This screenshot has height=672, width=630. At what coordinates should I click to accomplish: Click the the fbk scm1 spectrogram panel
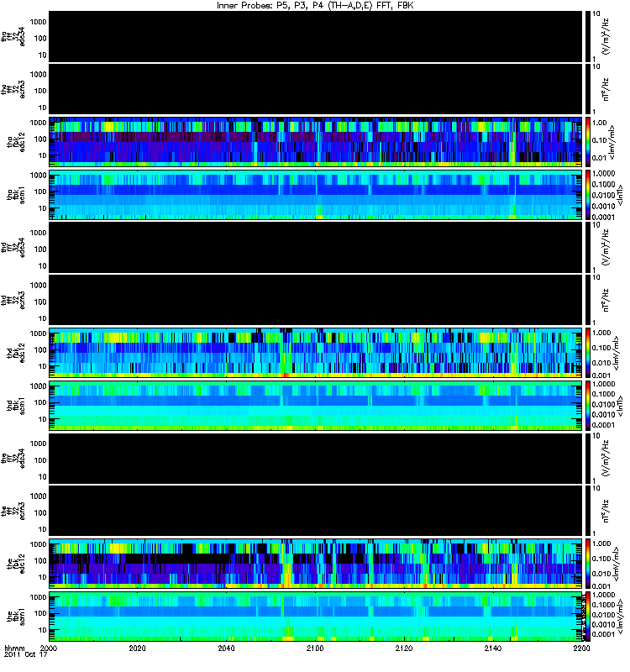[x=316, y=617]
